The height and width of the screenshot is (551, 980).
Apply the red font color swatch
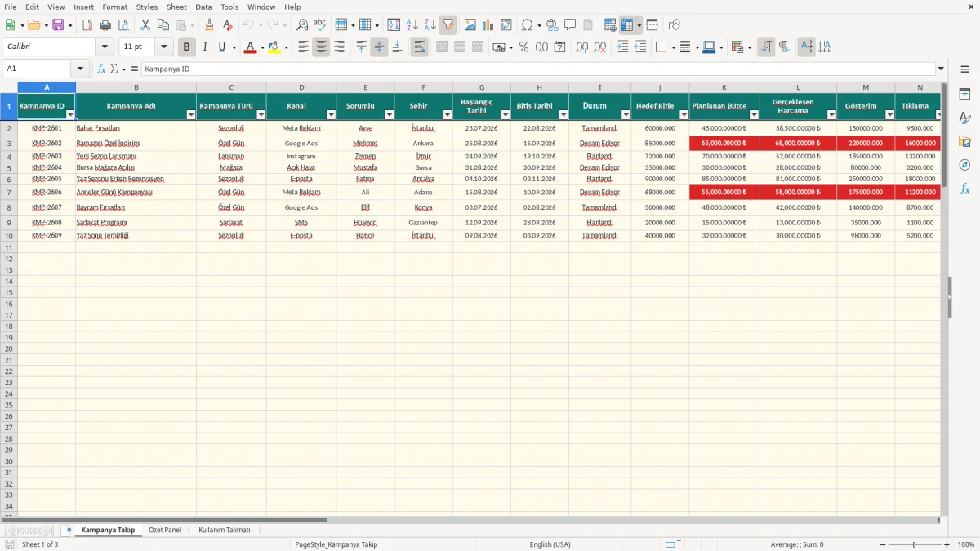click(x=250, y=47)
